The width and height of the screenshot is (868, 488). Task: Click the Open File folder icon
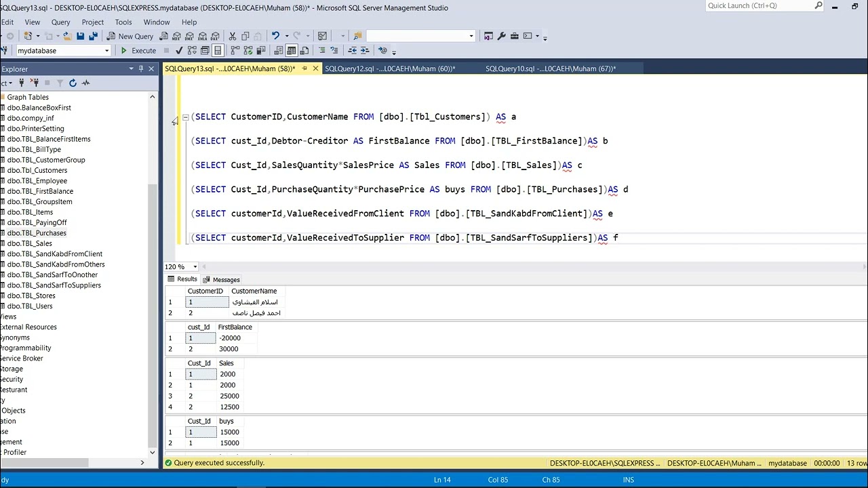coord(68,36)
